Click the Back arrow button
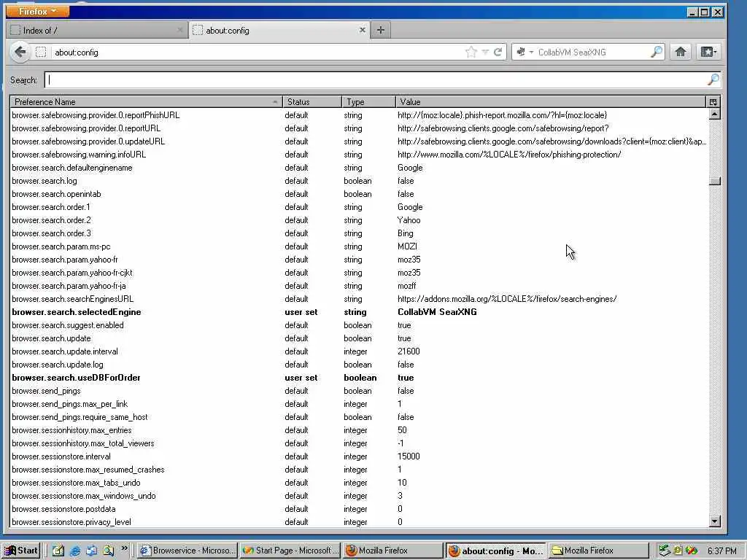Viewport: 747px width, 560px height. pos(20,52)
